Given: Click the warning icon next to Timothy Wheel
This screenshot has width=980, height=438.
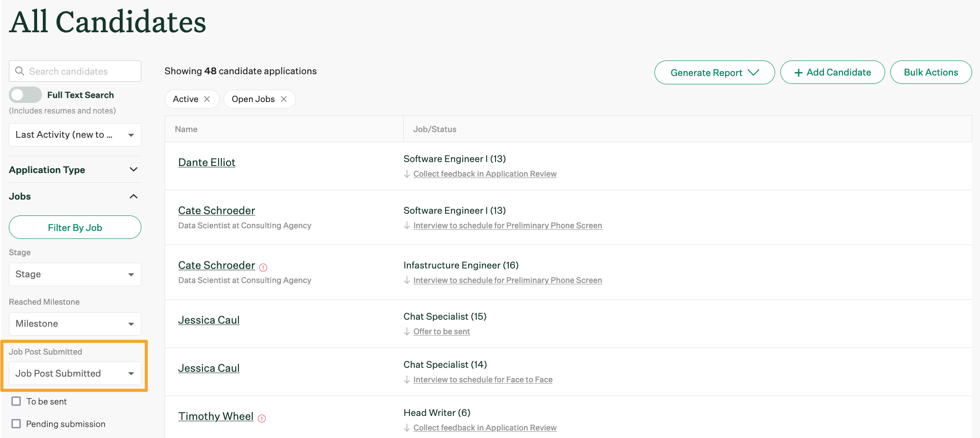Looking at the screenshot, I should click(262, 418).
